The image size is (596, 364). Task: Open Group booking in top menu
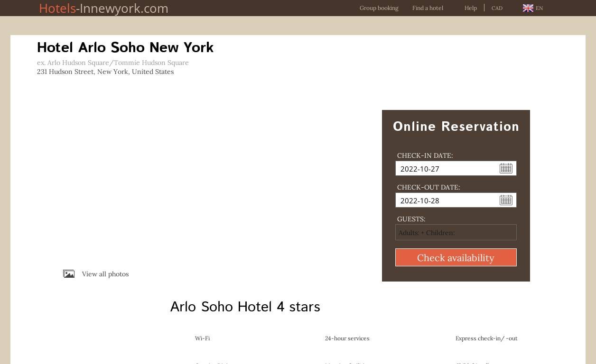coord(379,8)
